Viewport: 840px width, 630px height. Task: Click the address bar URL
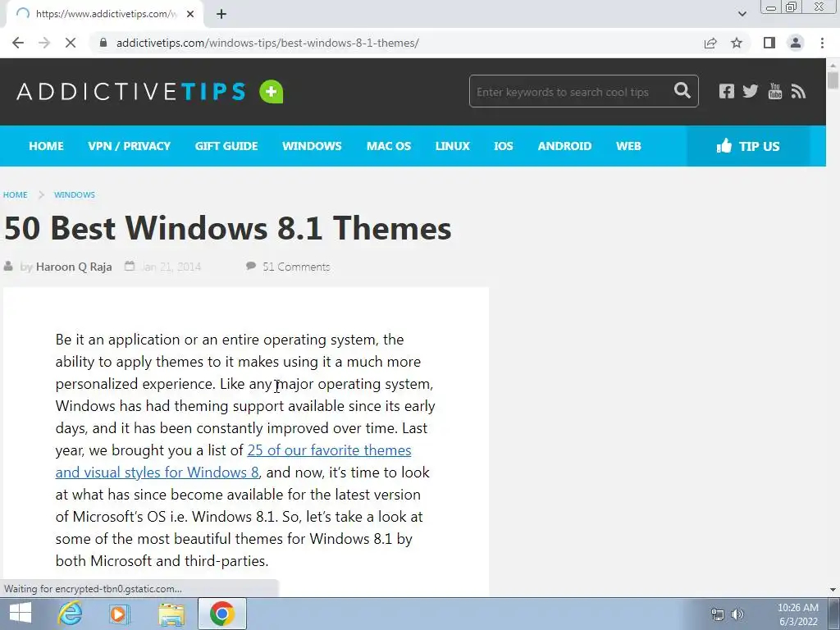click(x=267, y=43)
